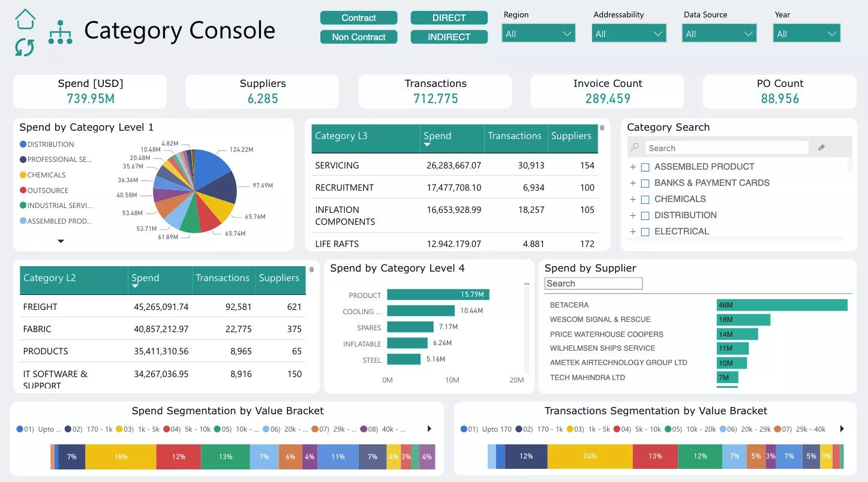868x482 pixels.
Task: Click the refresh arrows icon
Action: 25,47
